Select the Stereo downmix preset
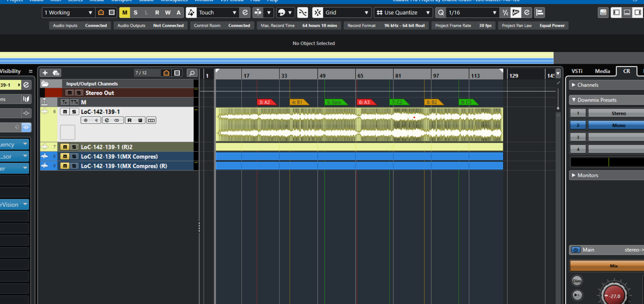The height and width of the screenshot is (304, 644). pyautogui.click(x=616, y=113)
